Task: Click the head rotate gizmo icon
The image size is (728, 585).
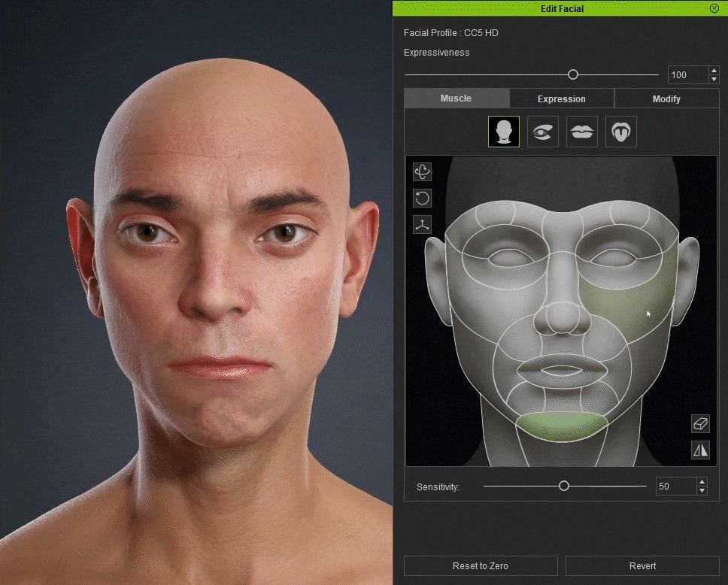Action: point(422,171)
